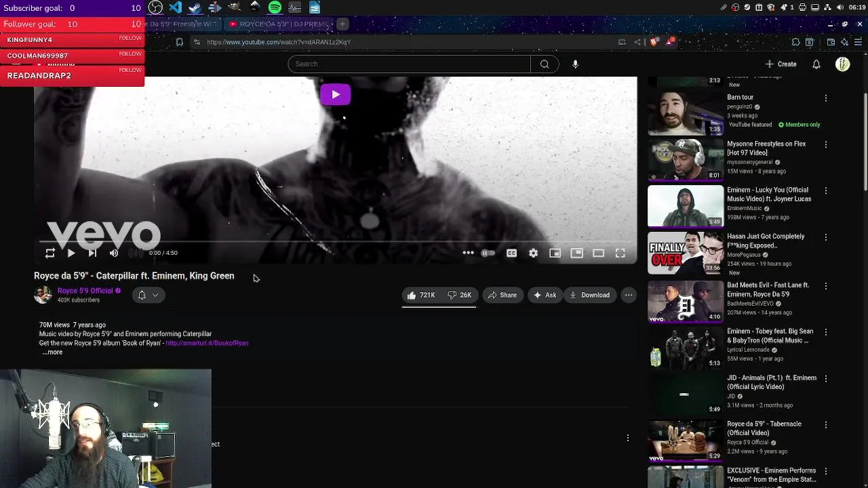
Task: Open Spotify from the top panel
Action: pos(275,7)
